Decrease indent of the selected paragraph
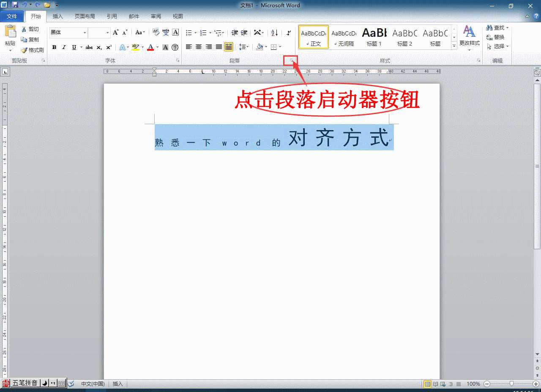This screenshot has height=392, width=541. [x=234, y=33]
